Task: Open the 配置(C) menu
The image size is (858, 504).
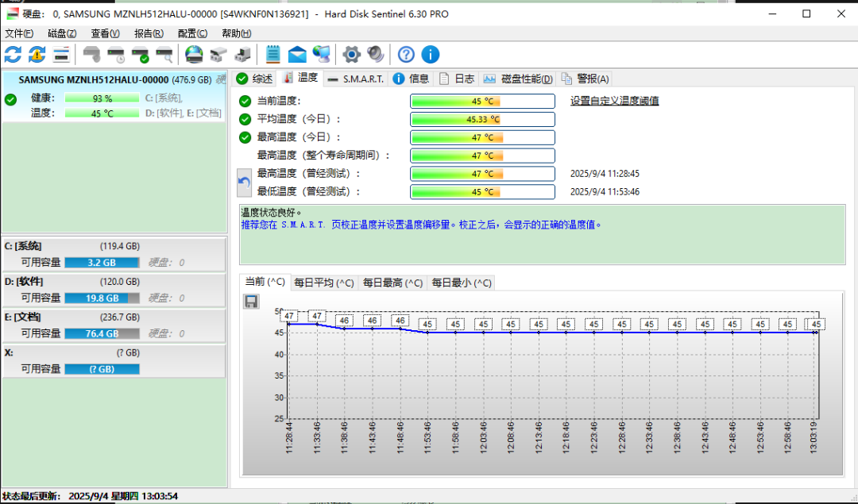Action: coord(192,33)
